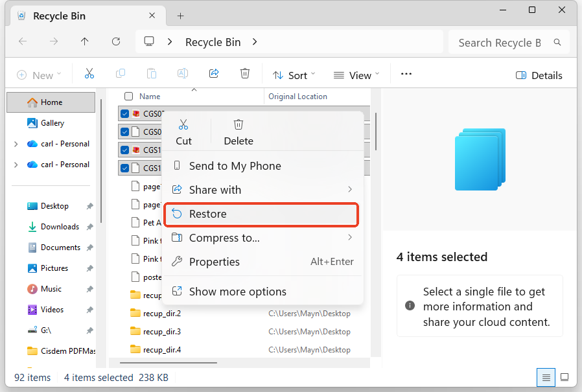Open the Sort dropdown
The width and height of the screenshot is (582, 392).
(x=294, y=75)
